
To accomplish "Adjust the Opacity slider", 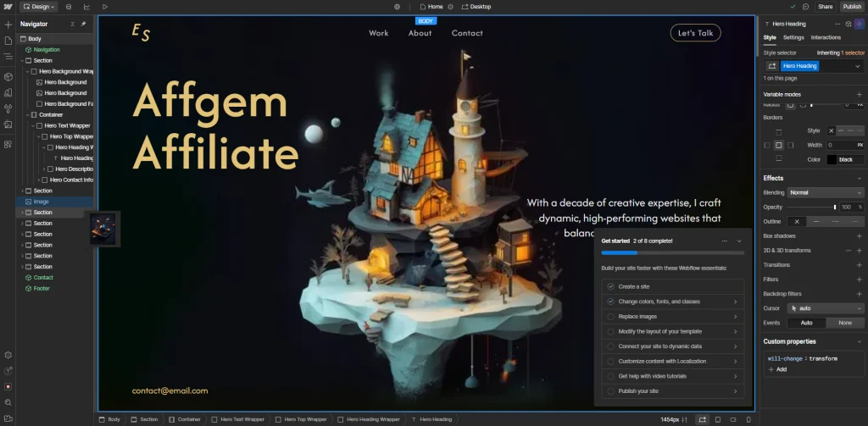I will coord(811,207).
